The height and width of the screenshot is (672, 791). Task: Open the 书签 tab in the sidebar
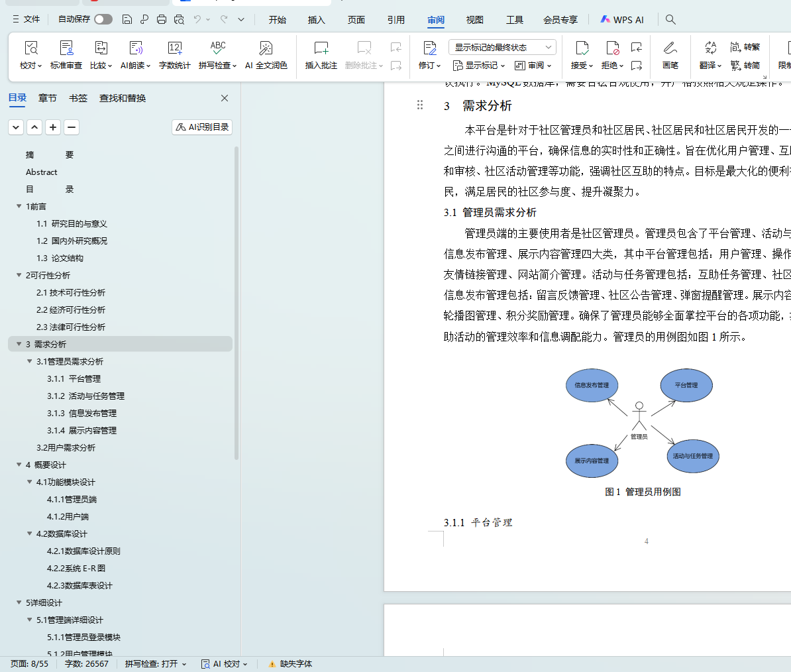[x=78, y=98]
